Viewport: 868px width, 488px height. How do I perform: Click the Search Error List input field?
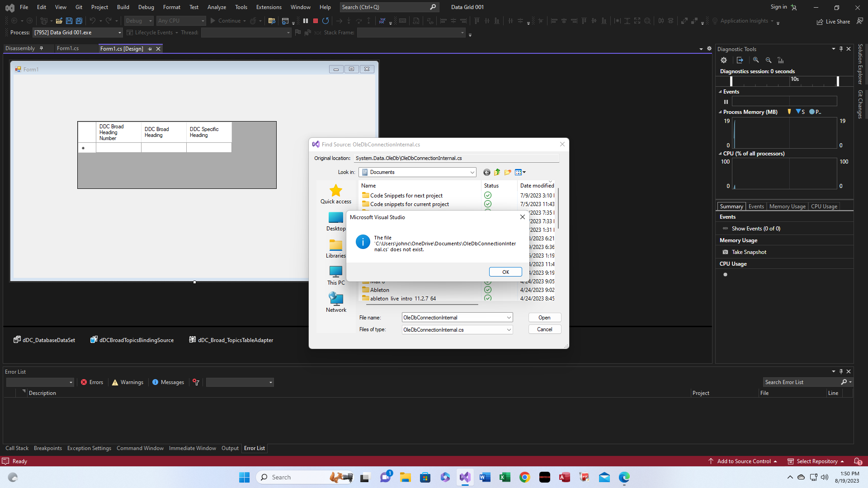(800, 382)
